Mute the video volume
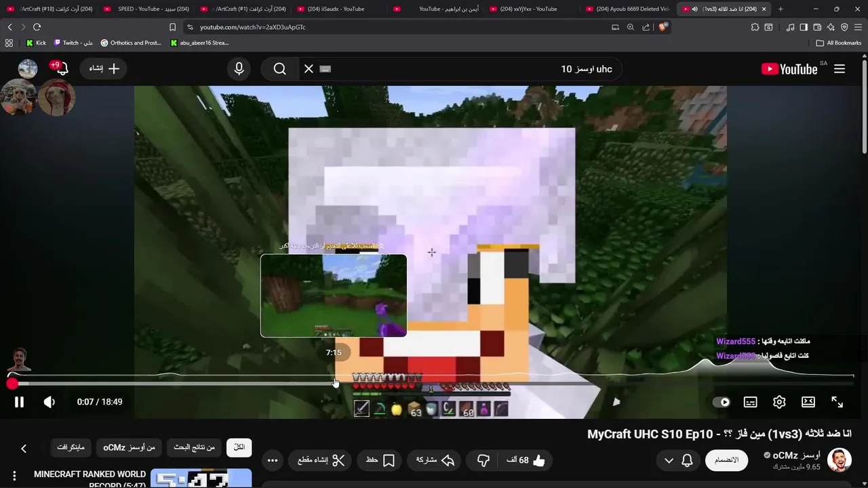This screenshot has height=488, width=868. (x=50, y=402)
